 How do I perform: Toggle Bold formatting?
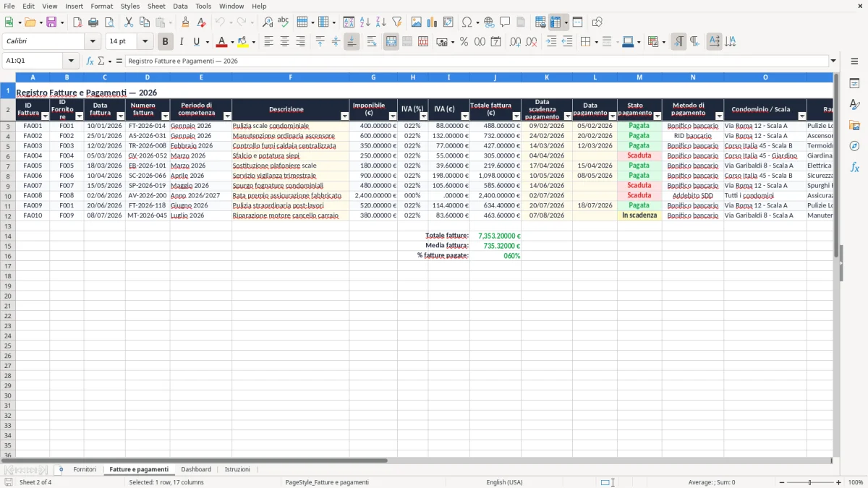(166, 42)
